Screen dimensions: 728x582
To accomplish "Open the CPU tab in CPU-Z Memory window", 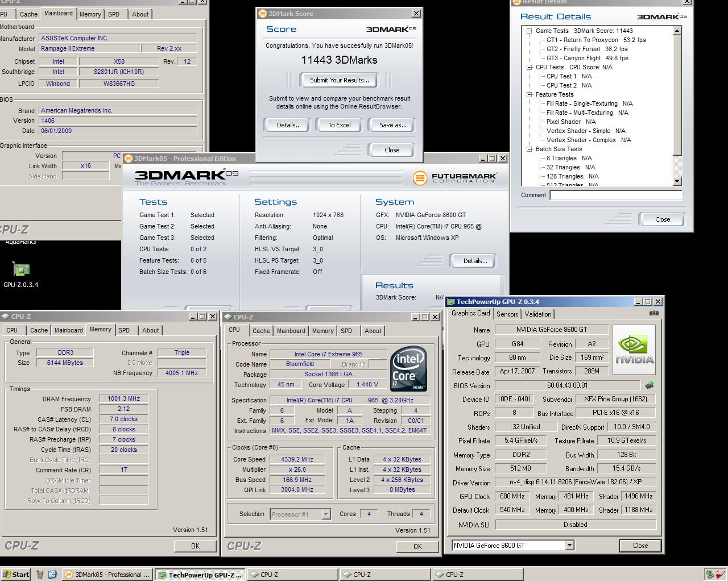I will [x=12, y=330].
